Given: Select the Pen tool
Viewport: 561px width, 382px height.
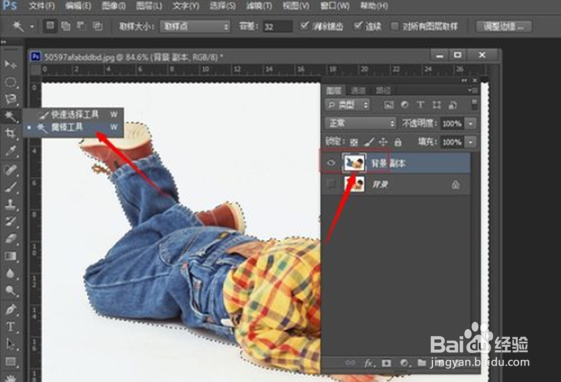Looking at the screenshot, I should tap(10, 309).
